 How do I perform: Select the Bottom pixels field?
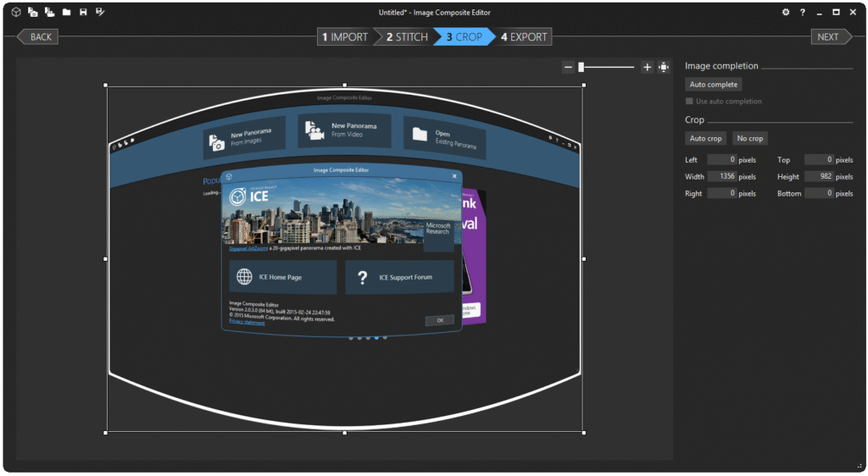[818, 193]
